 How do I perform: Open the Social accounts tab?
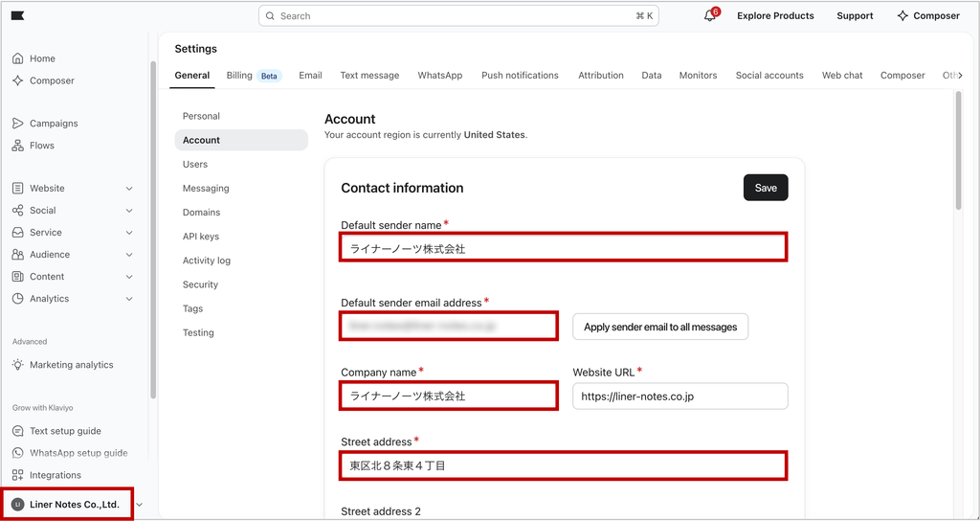click(769, 76)
